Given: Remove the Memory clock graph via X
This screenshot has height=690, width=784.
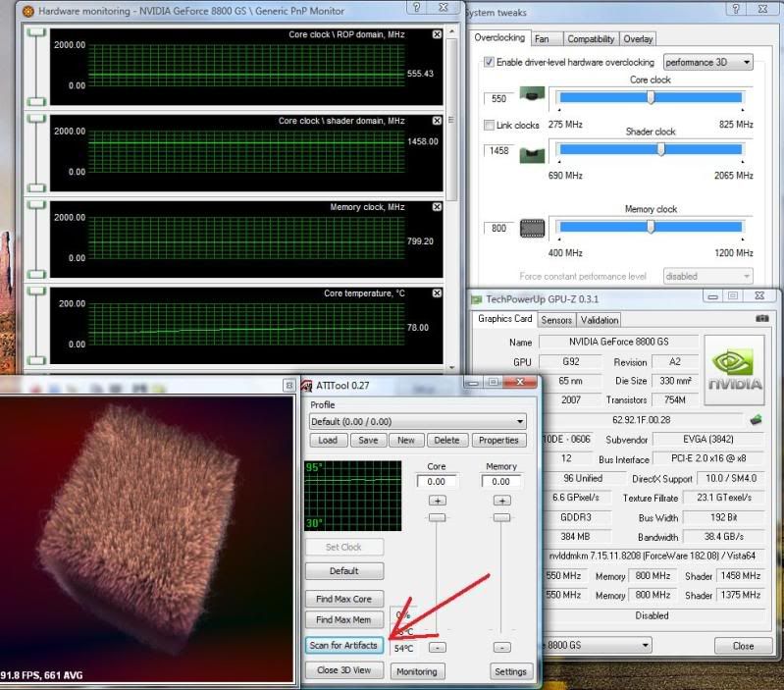Looking at the screenshot, I should [x=437, y=207].
